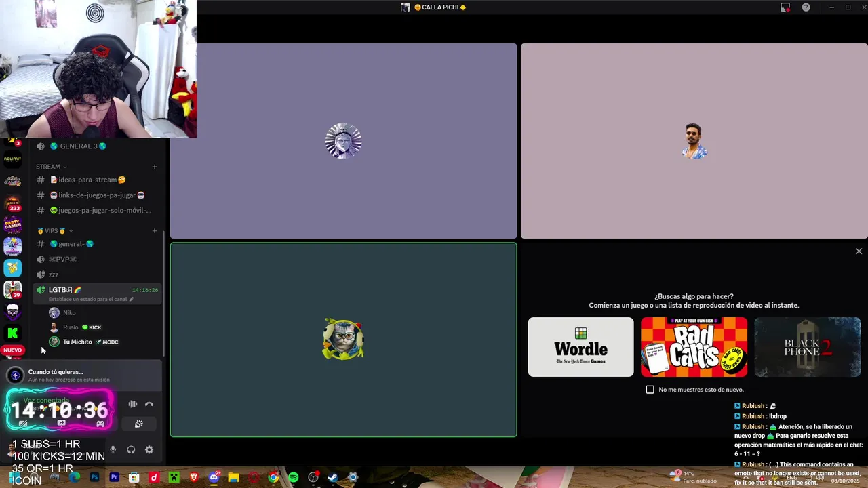Viewport: 868px width, 488px height.
Task: Open Minecraft from the taskbar
Action: click(174, 477)
